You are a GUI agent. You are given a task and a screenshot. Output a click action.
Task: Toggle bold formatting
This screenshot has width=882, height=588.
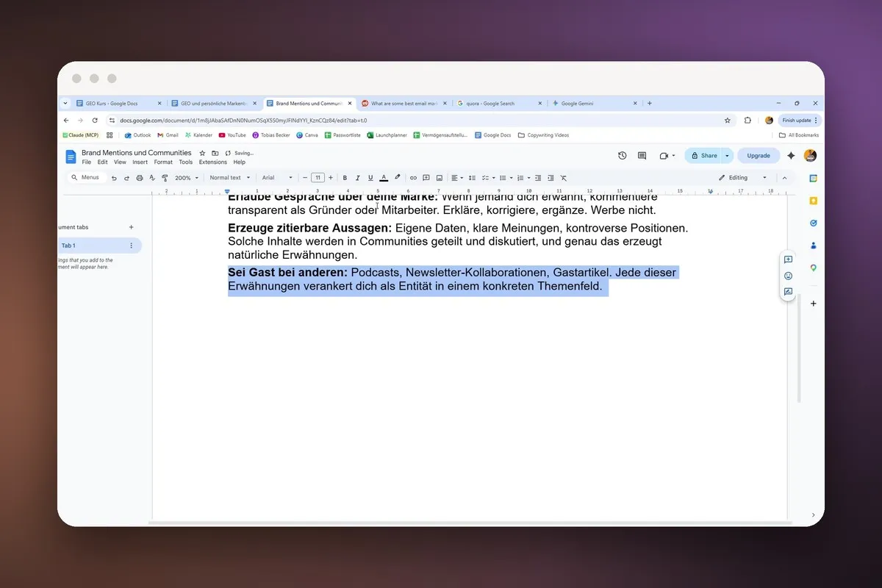click(x=345, y=178)
